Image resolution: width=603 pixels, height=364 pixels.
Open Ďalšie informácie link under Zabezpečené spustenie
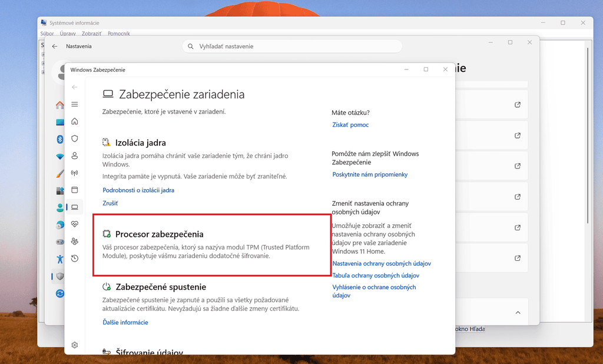pos(125,322)
